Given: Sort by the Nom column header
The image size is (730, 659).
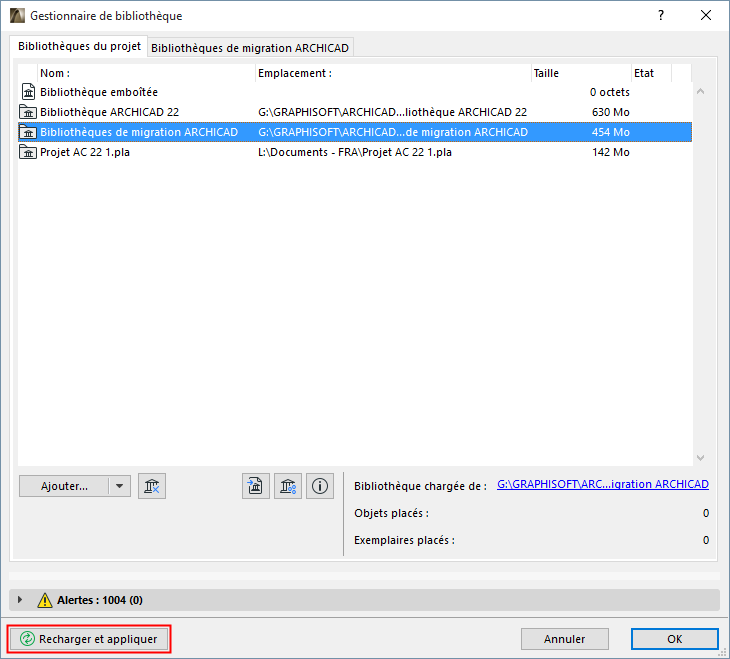Looking at the screenshot, I should point(146,73).
